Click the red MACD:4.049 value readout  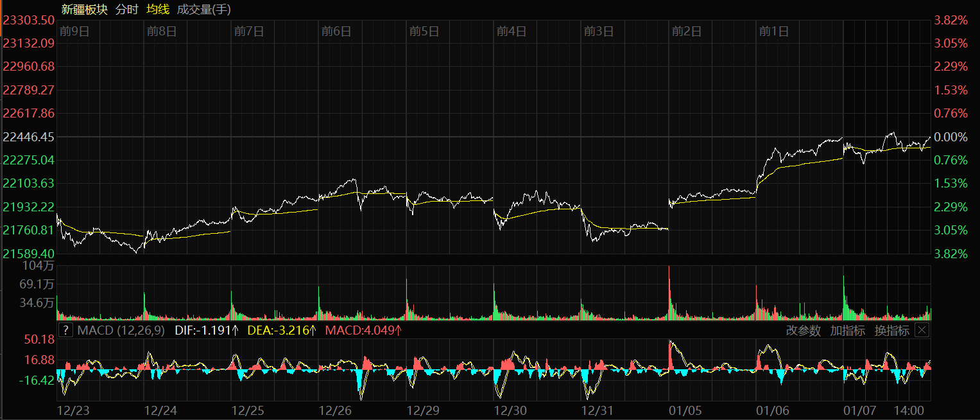point(363,331)
